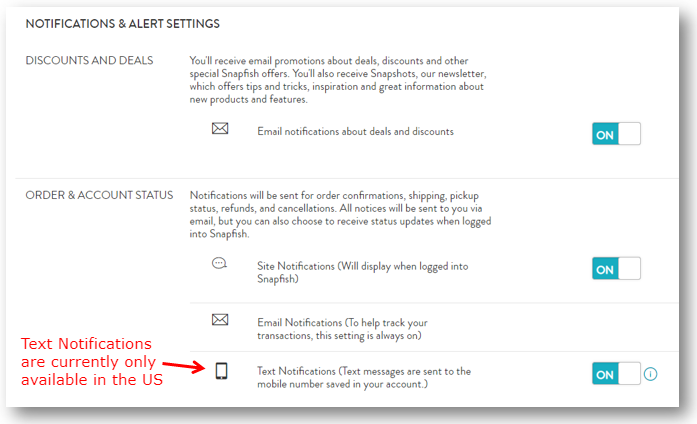
Task: Click the speech bubble Site Notifications icon
Action: (219, 263)
